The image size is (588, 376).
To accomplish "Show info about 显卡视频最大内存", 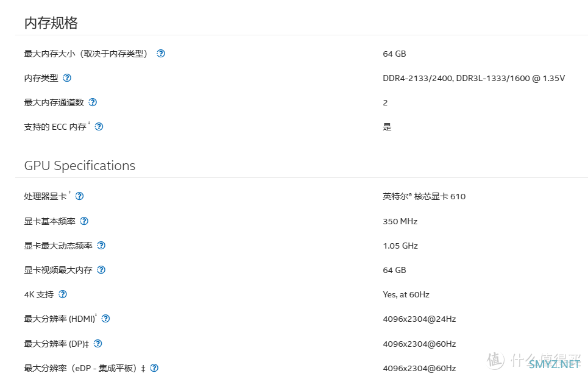I will point(101,270).
